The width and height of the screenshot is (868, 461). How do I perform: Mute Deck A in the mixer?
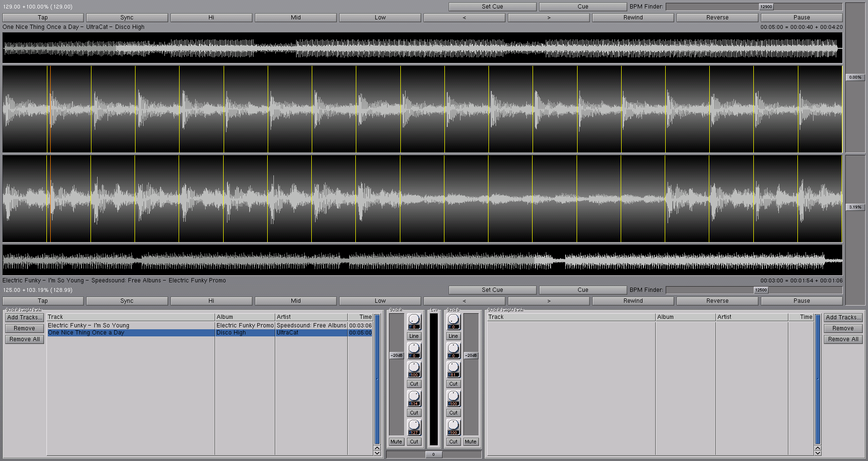396,442
